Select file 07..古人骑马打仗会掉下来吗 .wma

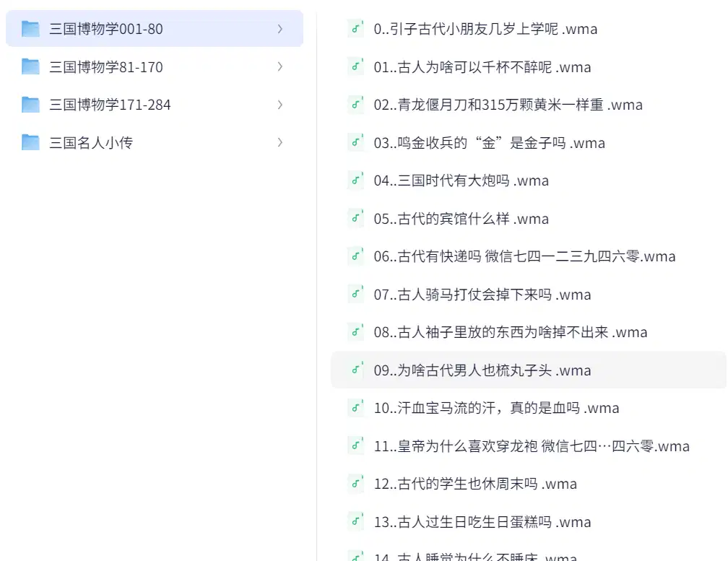(x=482, y=294)
